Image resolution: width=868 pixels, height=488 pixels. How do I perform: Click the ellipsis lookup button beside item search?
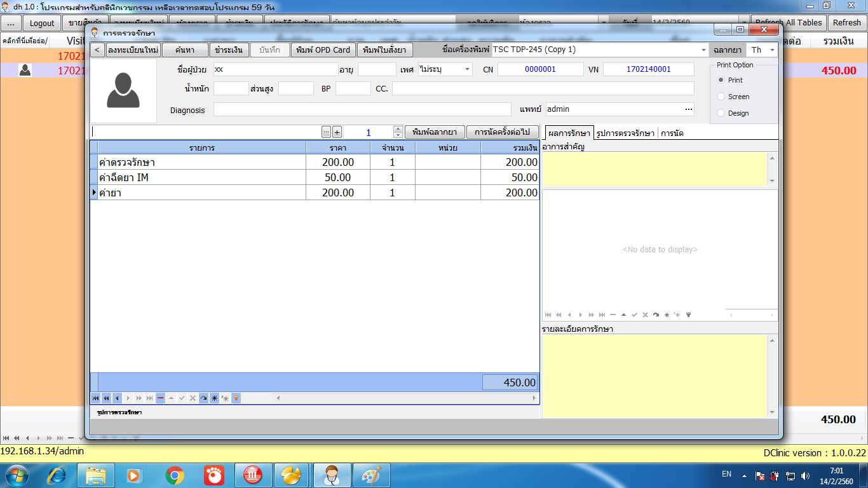click(326, 132)
